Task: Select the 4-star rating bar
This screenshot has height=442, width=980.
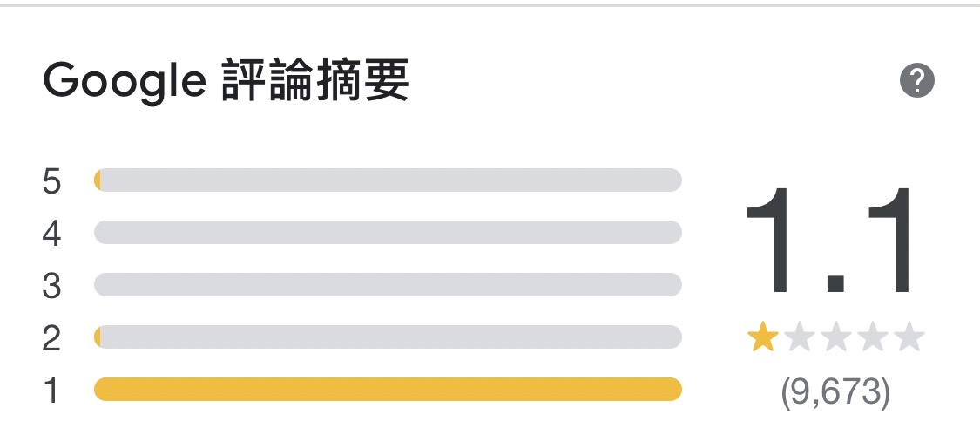Action: [x=388, y=233]
